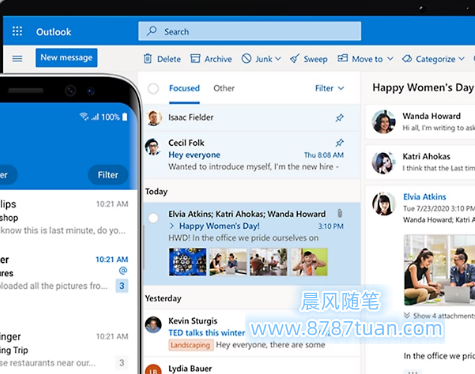This screenshot has height=374, width=475.
Task: Click the Landscaping category tag
Action: point(190,345)
